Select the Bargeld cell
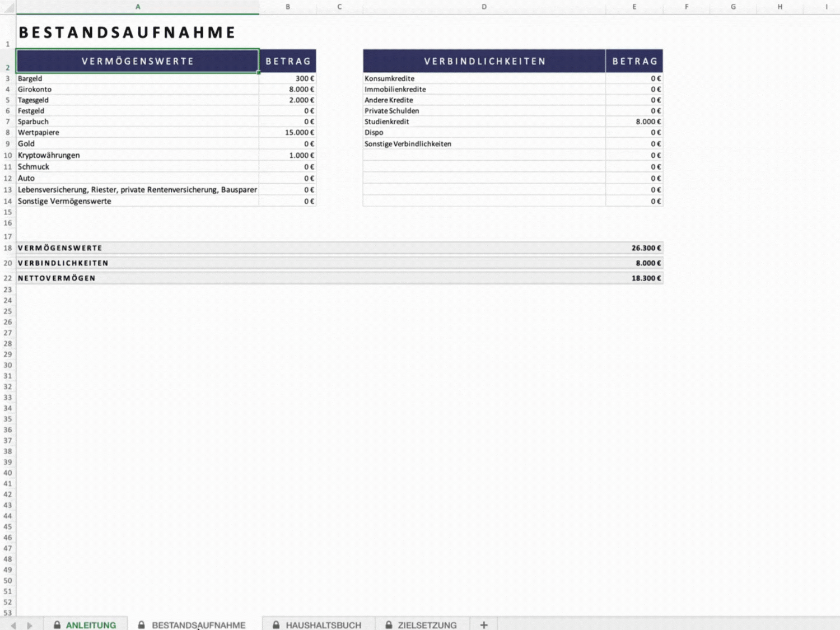The height and width of the screenshot is (630, 840). click(138, 78)
